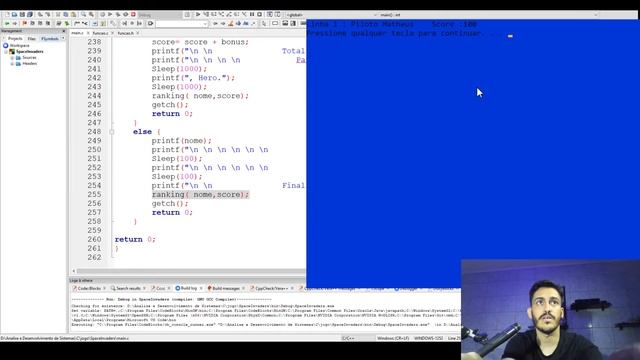Image resolution: width=640 pixels, height=360 pixels.
Task: Collapse the else block fold marker
Action: click(111, 132)
